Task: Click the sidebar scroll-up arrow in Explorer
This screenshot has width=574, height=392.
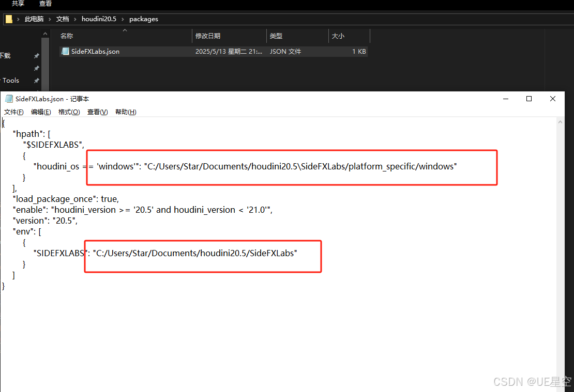Action: click(45, 34)
